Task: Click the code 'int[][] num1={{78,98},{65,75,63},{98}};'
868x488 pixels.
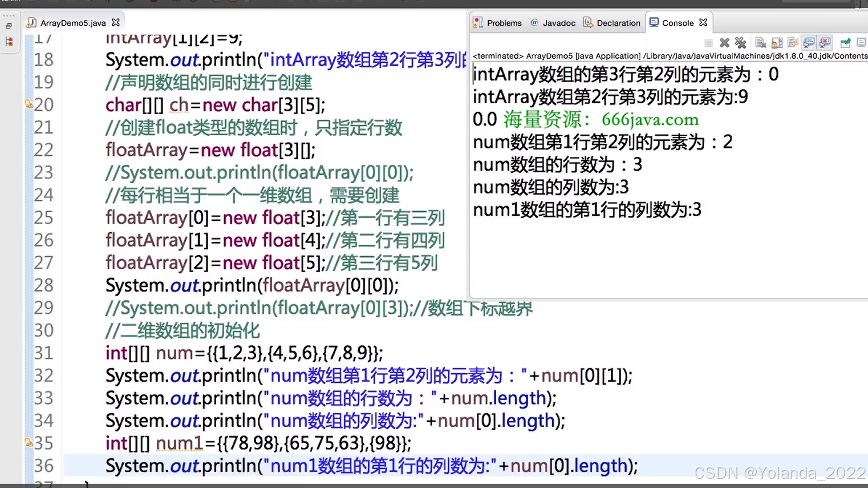Action: click(258, 443)
